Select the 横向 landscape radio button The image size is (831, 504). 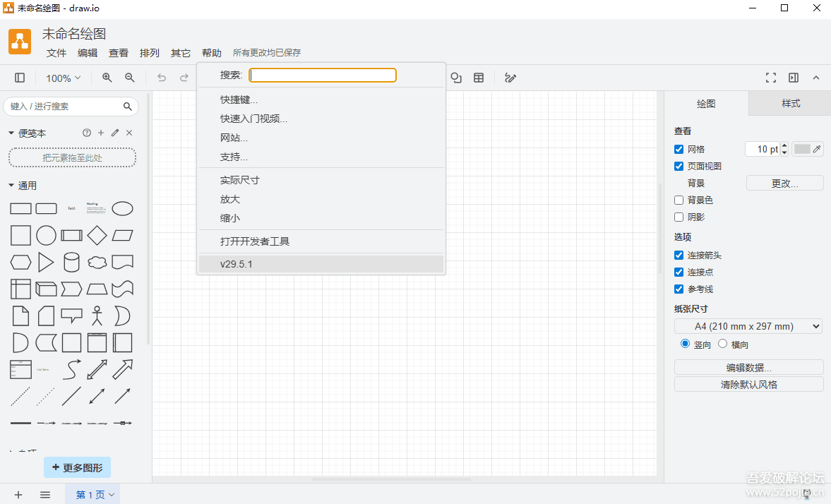[x=722, y=344]
